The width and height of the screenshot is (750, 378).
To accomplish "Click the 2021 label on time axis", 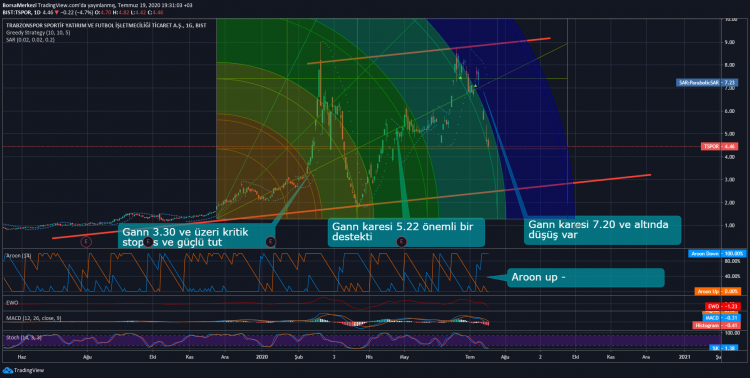I will (684, 357).
